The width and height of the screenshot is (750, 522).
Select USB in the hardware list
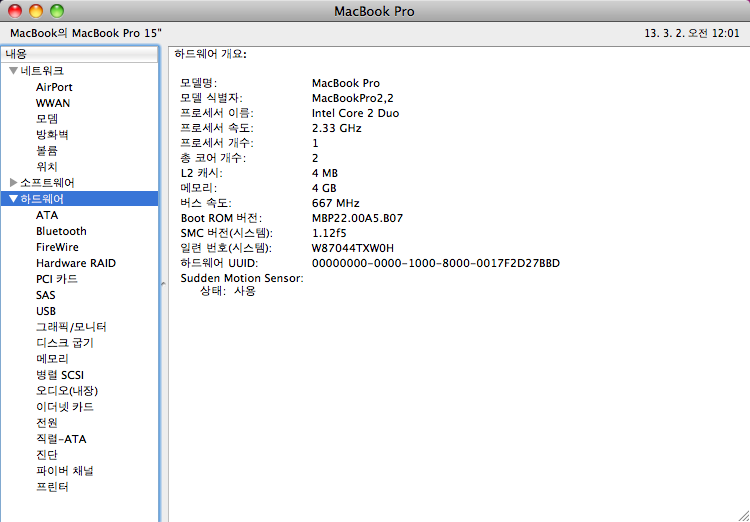pyautogui.click(x=46, y=311)
